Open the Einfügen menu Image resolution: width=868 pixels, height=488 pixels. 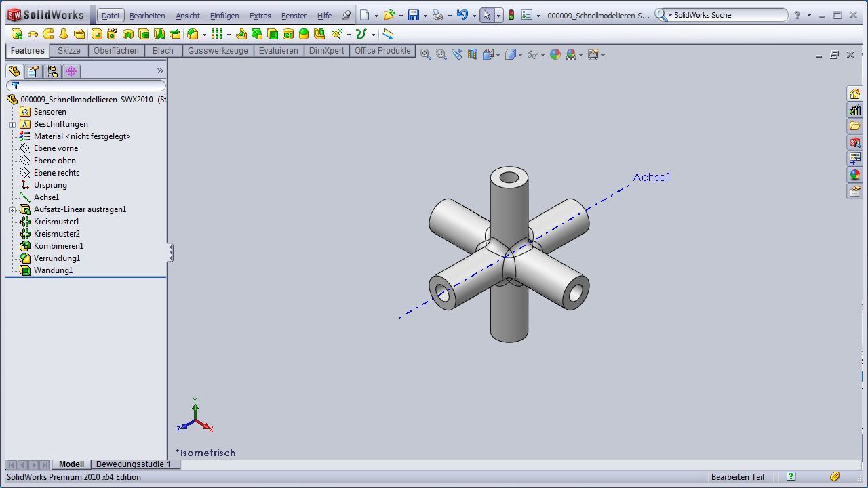point(224,16)
